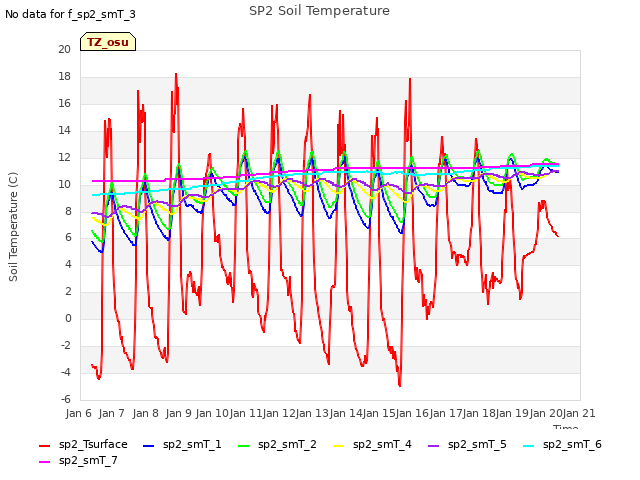Click the red surface minimum near -5 on Jan 15
Screen dimensions: 640x480
click(400, 385)
